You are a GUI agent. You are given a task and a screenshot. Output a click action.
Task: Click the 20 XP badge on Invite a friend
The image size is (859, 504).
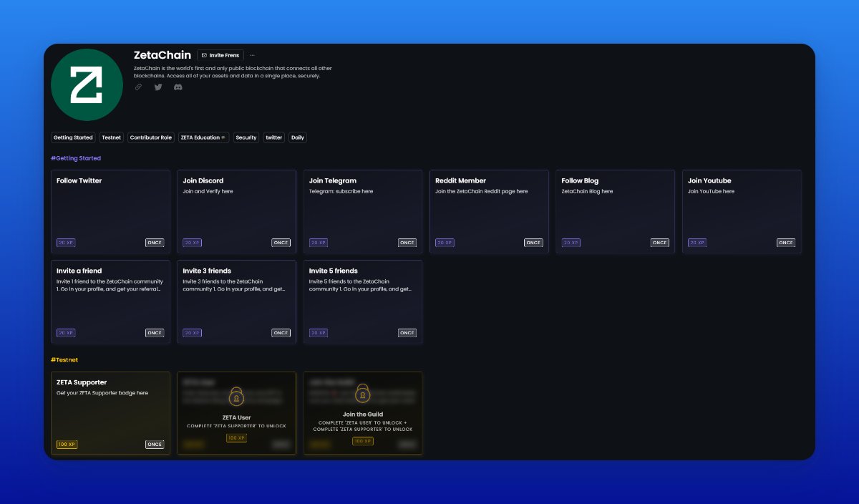(66, 333)
